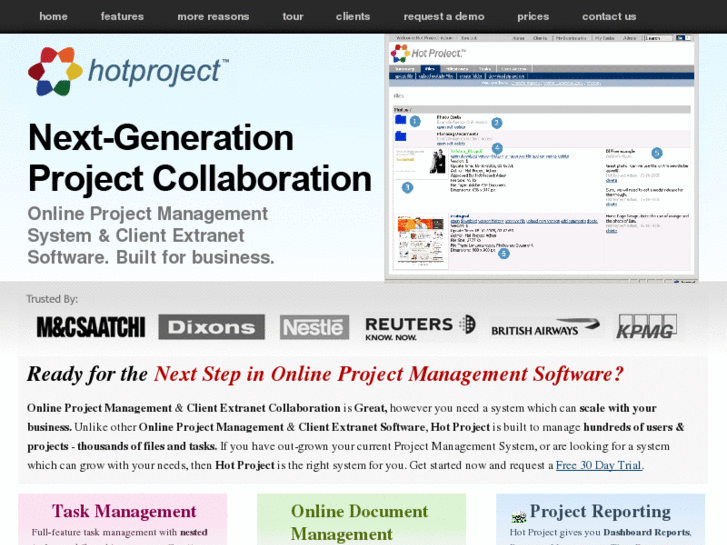
Task: Go to the features page
Action: click(x=122, y=17)
